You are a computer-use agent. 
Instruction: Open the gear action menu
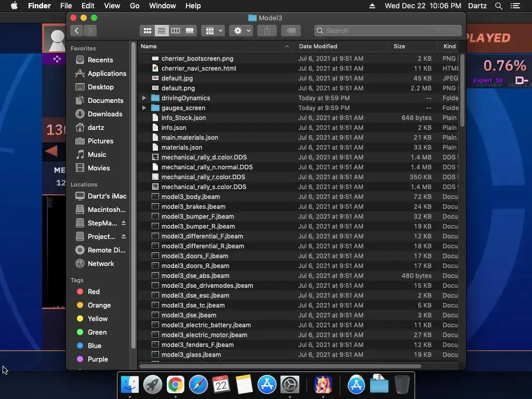241,31
